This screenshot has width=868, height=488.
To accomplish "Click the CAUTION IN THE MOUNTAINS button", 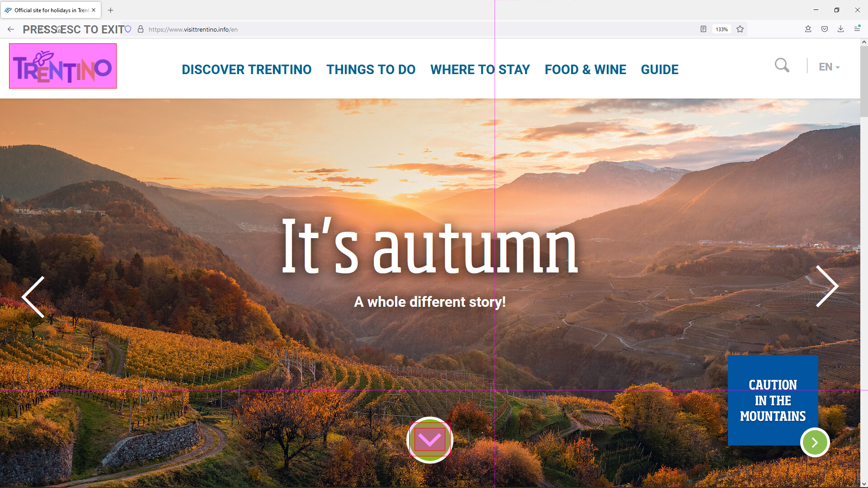I will point(773,400).
